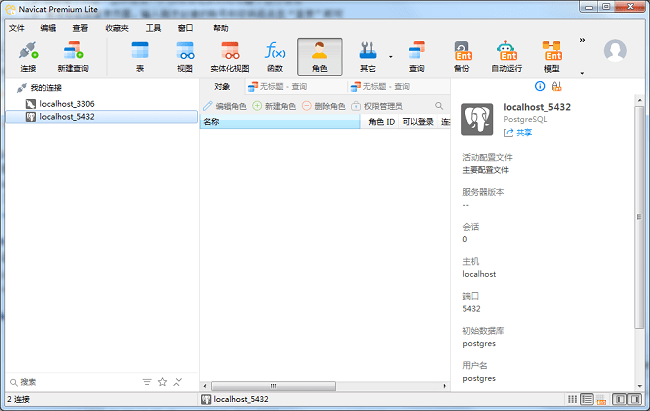Image resolution: width=650 pixels, height=411 pixels.
Task: Switch to detail list view in status bar
Action: point(587,399)
